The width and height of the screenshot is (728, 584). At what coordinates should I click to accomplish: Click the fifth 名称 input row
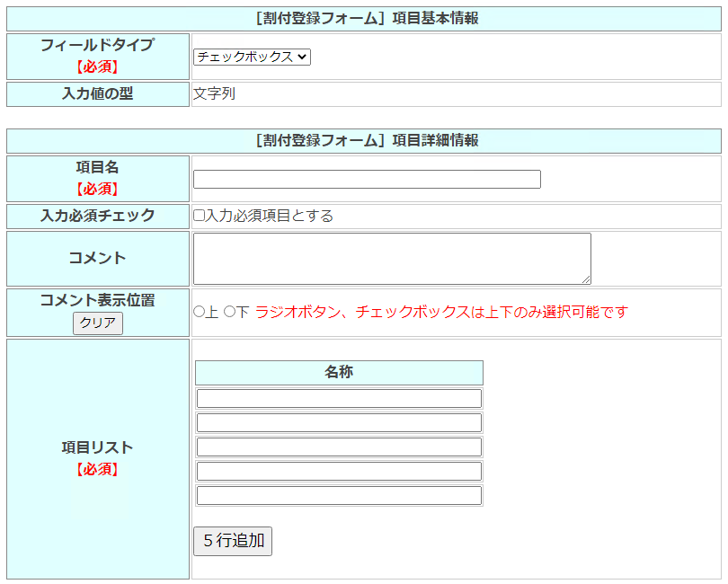pyautogui.click(x=339, y=495)
